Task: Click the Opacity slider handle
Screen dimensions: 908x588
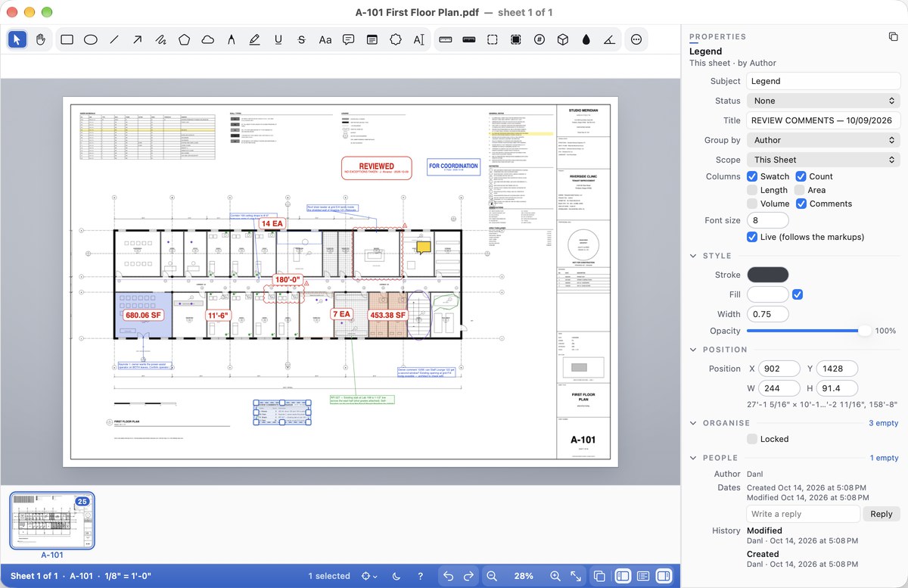Action: [x=864, y=331]
